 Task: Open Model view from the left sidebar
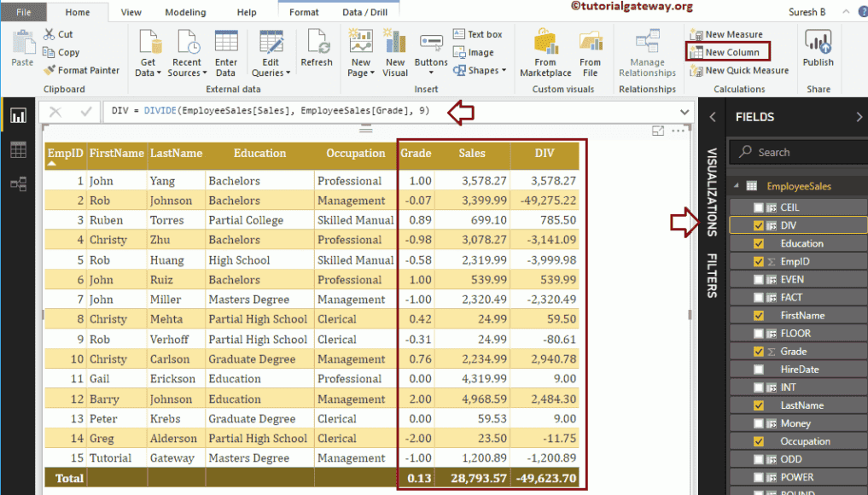pos(17,182)
